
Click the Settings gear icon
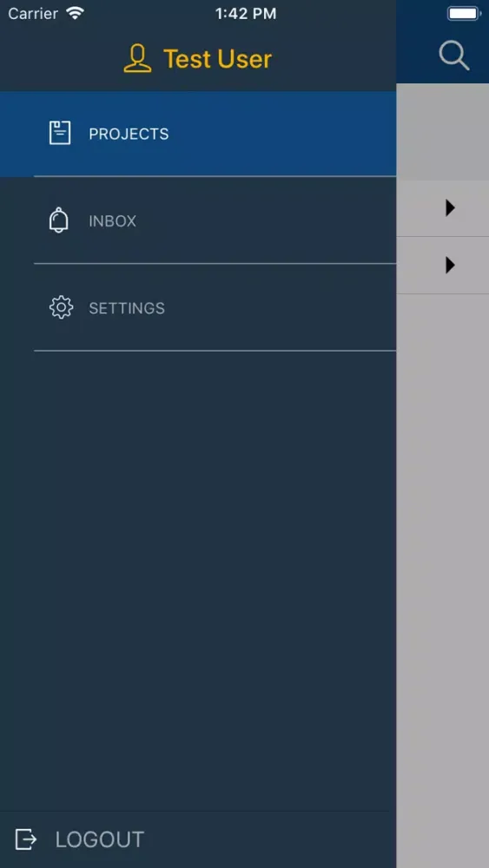61,308
